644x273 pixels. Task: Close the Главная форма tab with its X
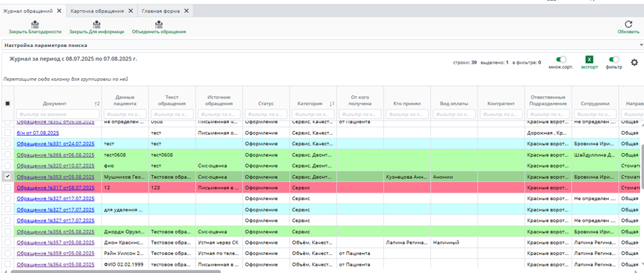(186, 11)
